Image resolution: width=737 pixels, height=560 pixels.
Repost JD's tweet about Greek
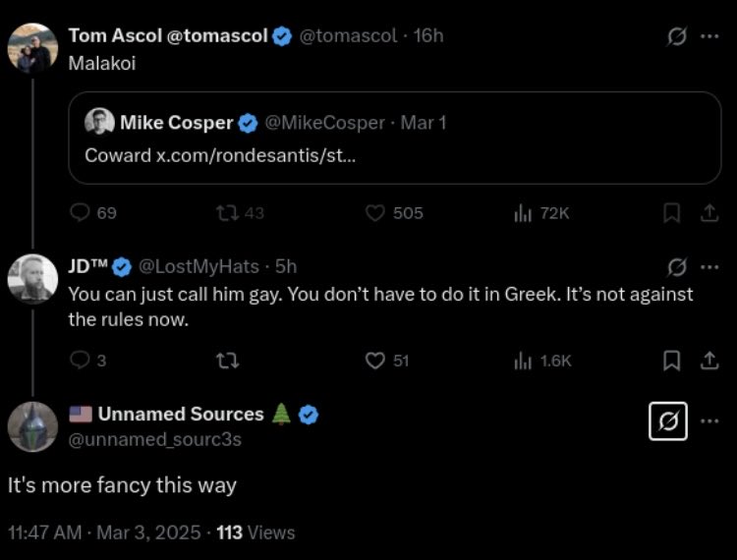pyautogui.click(x=226, y=361)
